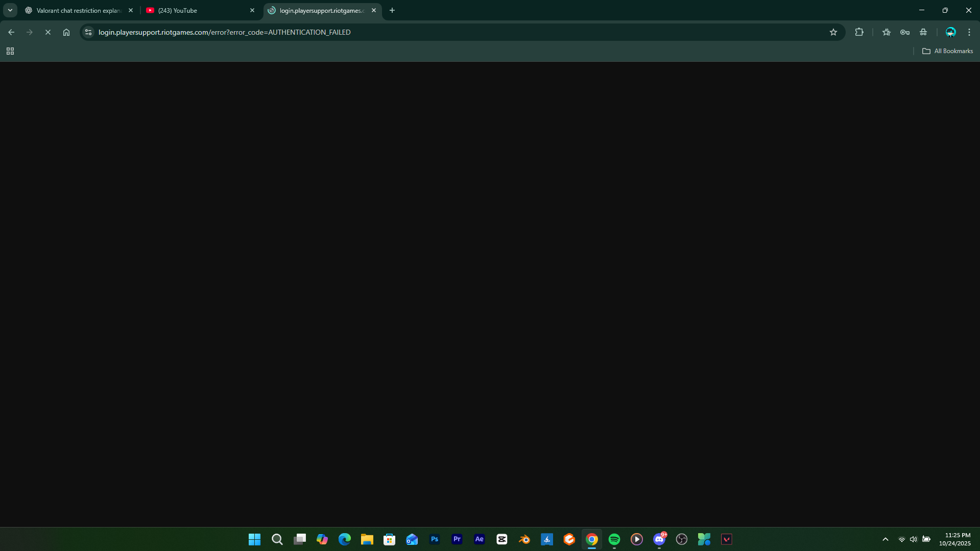Restore down the Chrome window
980x551 pixels.
pos(945,10)
